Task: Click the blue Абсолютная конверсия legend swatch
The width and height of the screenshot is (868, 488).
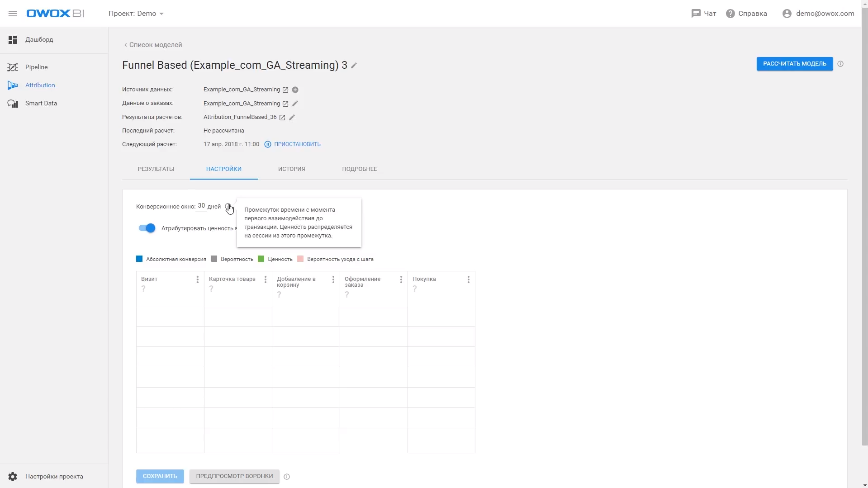Action: point(139,259)
